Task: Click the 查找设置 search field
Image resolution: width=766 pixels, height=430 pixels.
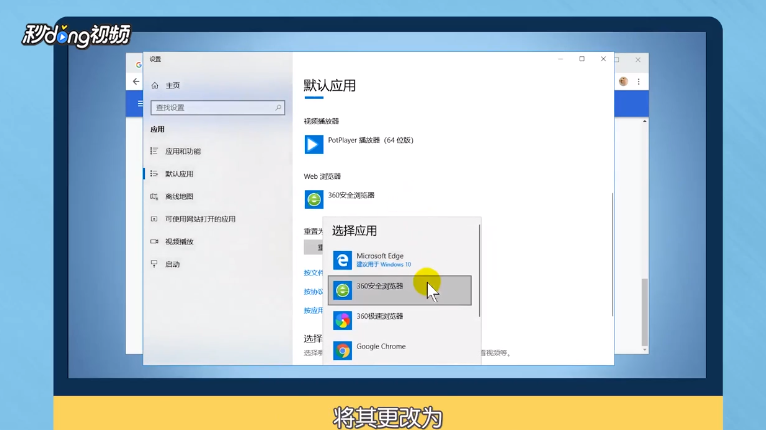Action: pyautogui.click(x=217, y=108)
